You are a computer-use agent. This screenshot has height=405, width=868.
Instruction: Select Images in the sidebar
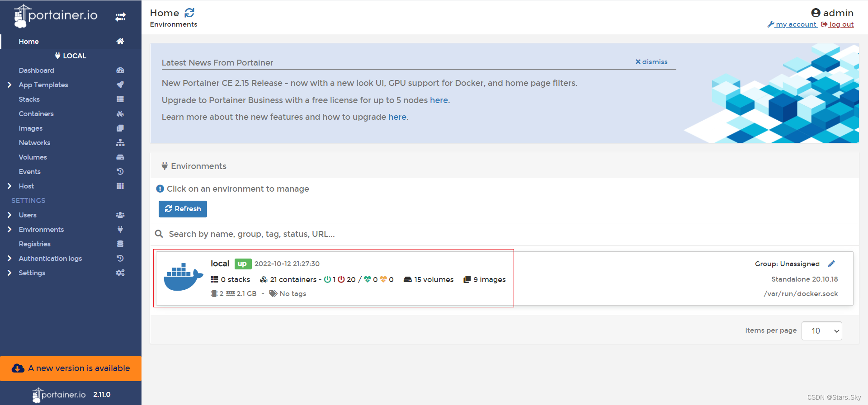[30, 128]
